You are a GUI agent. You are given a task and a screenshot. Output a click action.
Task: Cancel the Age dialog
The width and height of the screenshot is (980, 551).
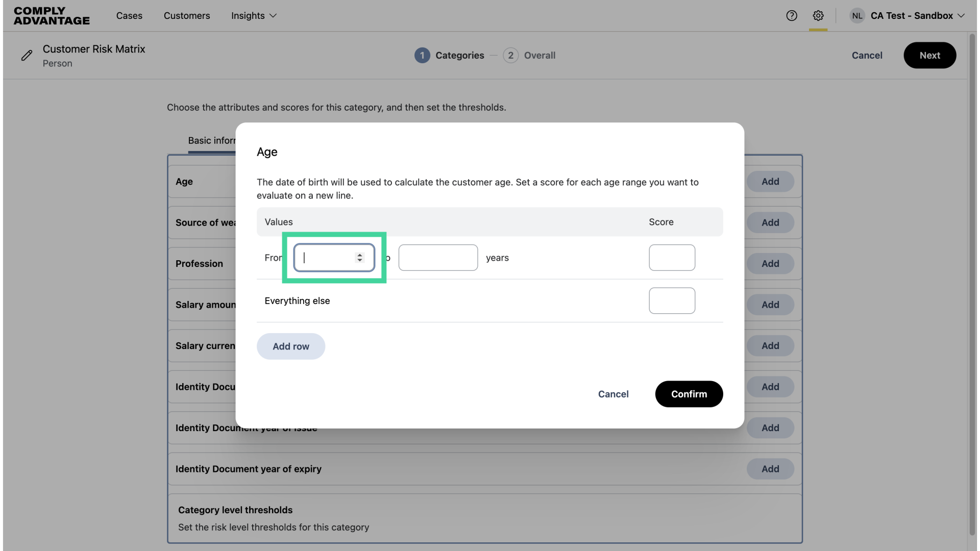point(613,394)
